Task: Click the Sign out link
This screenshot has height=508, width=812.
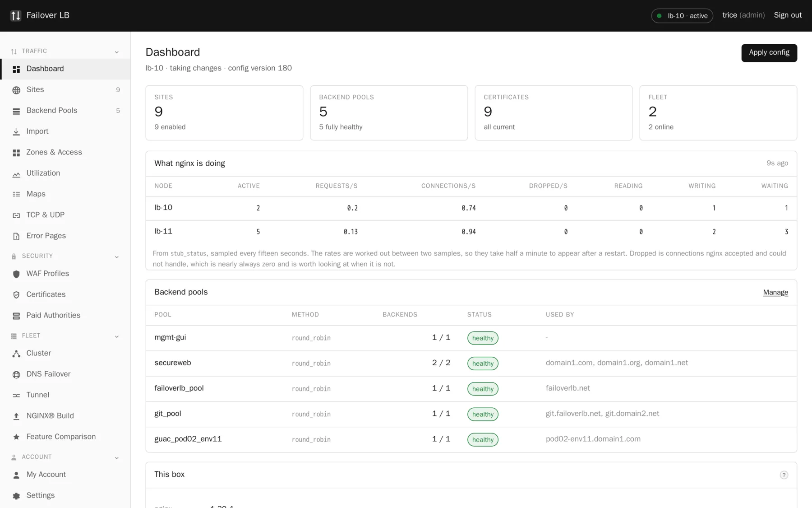Action: click(788, 15)
